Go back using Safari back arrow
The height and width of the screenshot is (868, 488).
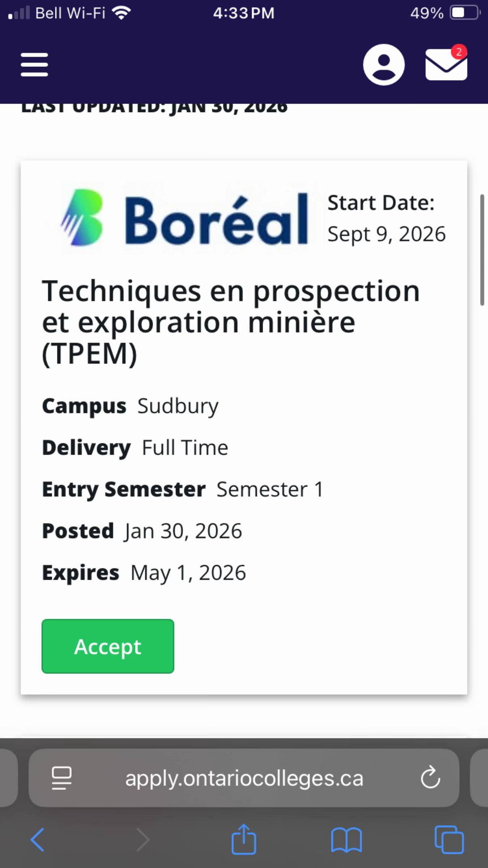[x=38, y=840]
